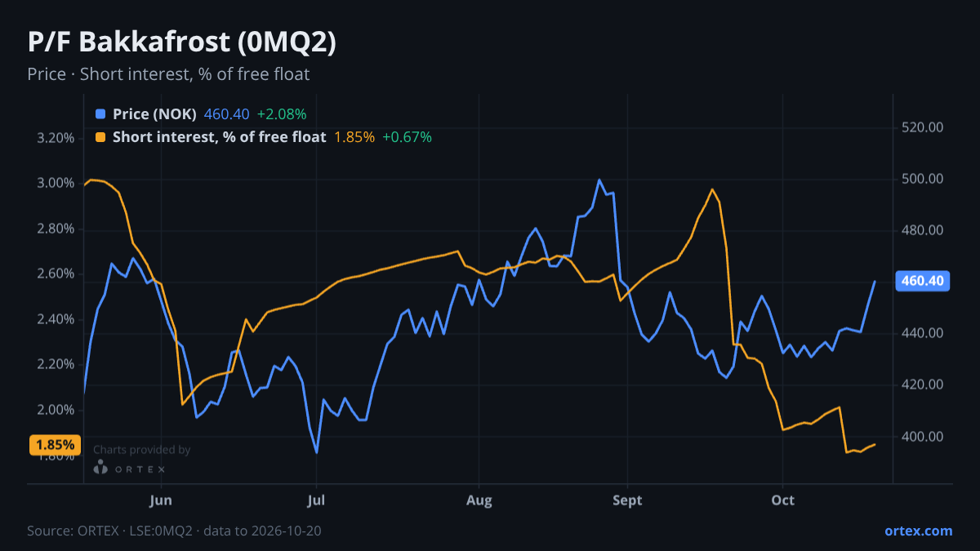980x551 pixels.
Task: Click the 480.00 right axis label
Action: point(923,230)
